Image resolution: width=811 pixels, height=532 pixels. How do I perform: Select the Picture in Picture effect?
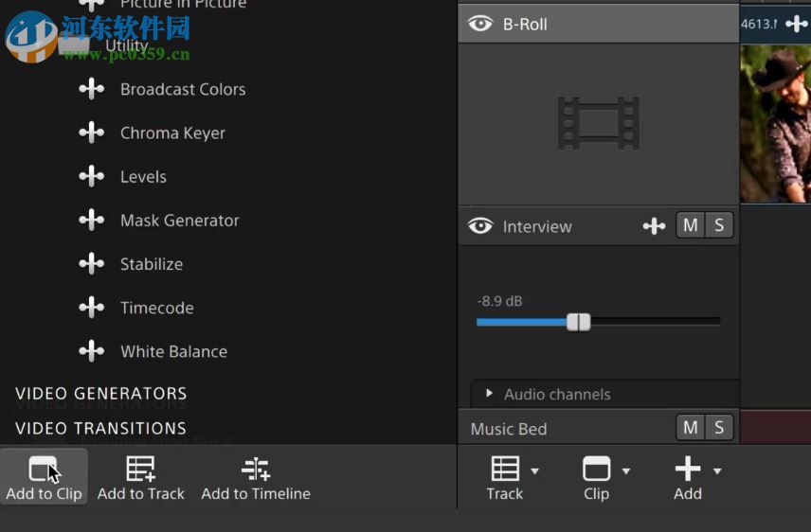[x=183, y=5]
